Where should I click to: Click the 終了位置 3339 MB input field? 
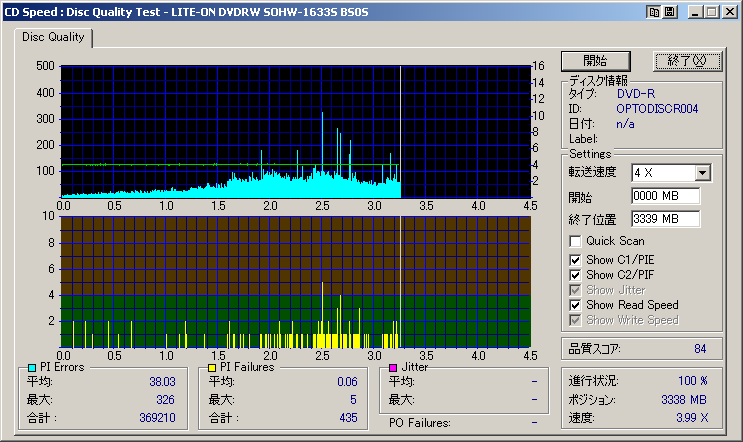[665, 219]
